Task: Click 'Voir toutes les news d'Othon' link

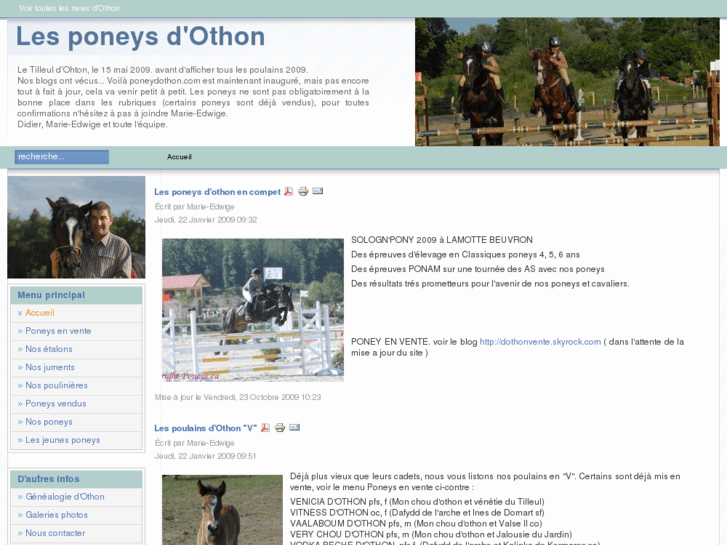Action: click(69, 8)
